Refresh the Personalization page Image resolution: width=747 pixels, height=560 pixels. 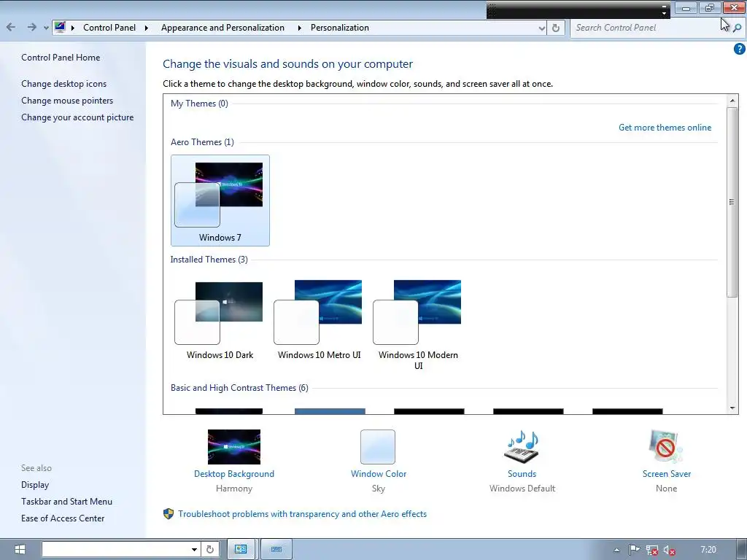(x=555, y=28)
